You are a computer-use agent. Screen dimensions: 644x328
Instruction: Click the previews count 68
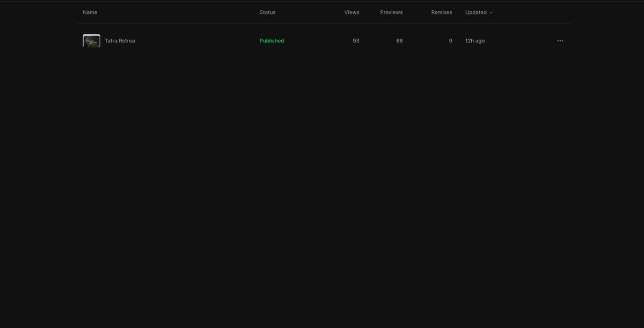[399, 41]
